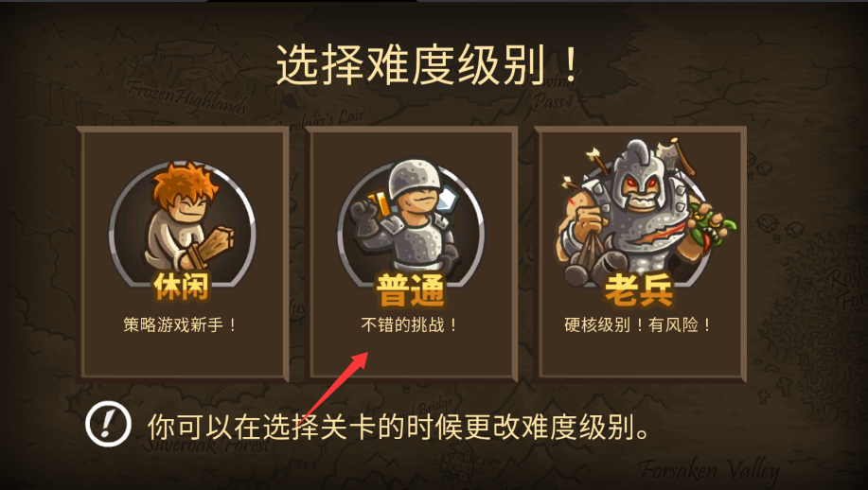Choose the card saying 硬核级别！有风险！
Screen dimensions: 868x490
click(x=640, y=254)
